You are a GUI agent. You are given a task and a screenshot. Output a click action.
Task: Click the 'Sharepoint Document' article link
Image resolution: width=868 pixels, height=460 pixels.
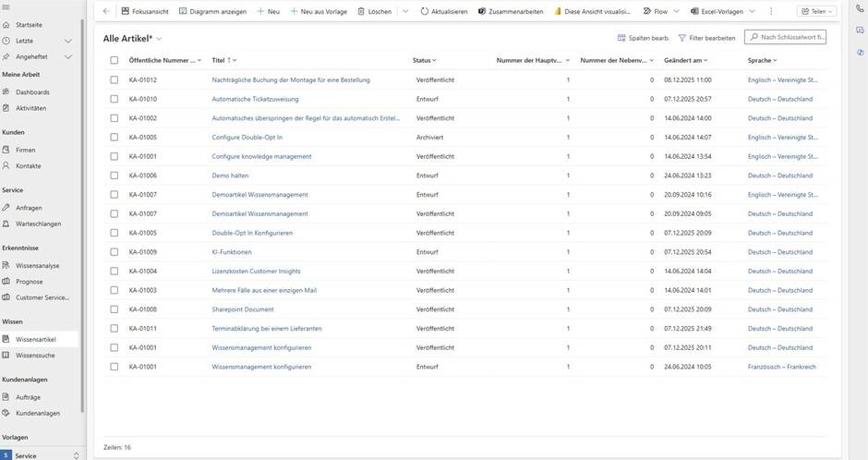[243, 309]
